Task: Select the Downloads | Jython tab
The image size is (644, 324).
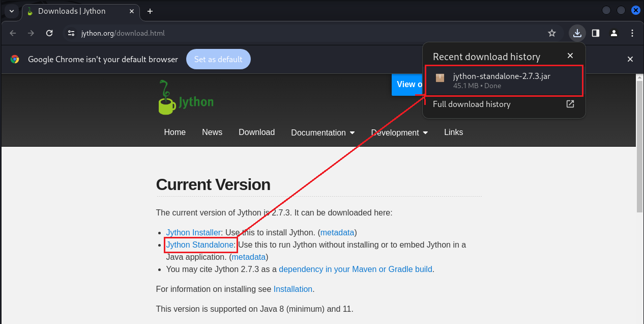Action: pyautogui.click(x=81, y=11)
